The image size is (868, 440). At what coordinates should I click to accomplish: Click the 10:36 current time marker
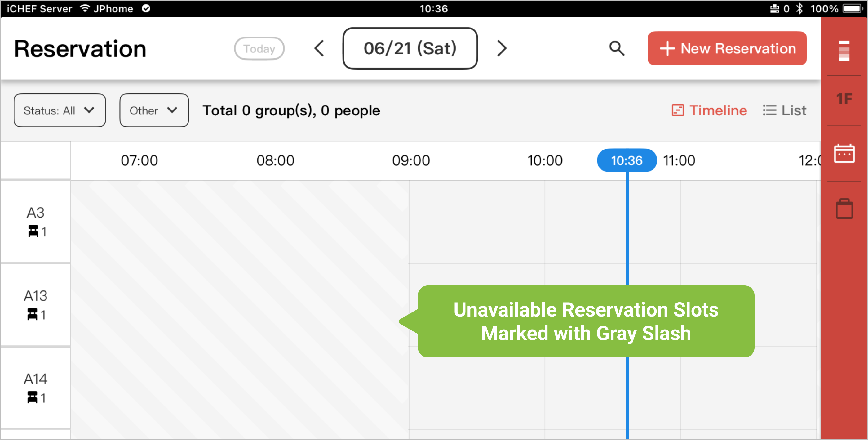[627, 160]
